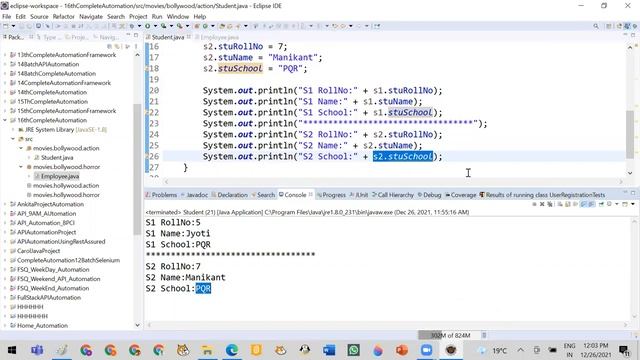Switch to the JUnit tab
The height and width of the screenshot is (360, 640).
(359, 195)
